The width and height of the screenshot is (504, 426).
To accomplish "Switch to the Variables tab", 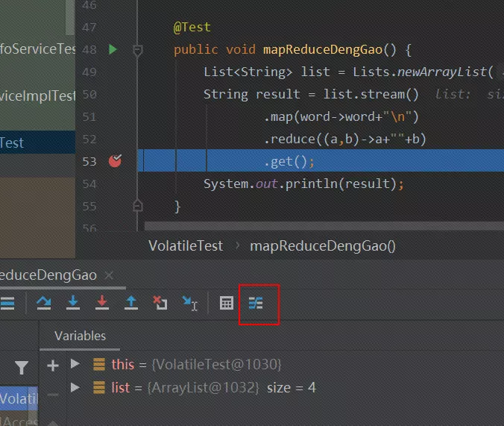I will coord(81,336).
